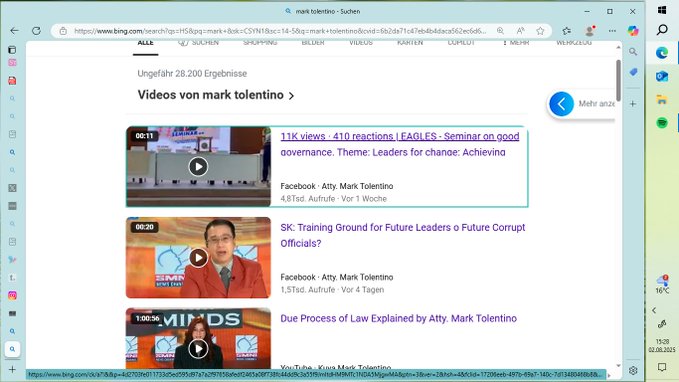Viewport: 679px width, 382px height.
Task: Open Spotify from the taskbar
Action: (662, 123)
